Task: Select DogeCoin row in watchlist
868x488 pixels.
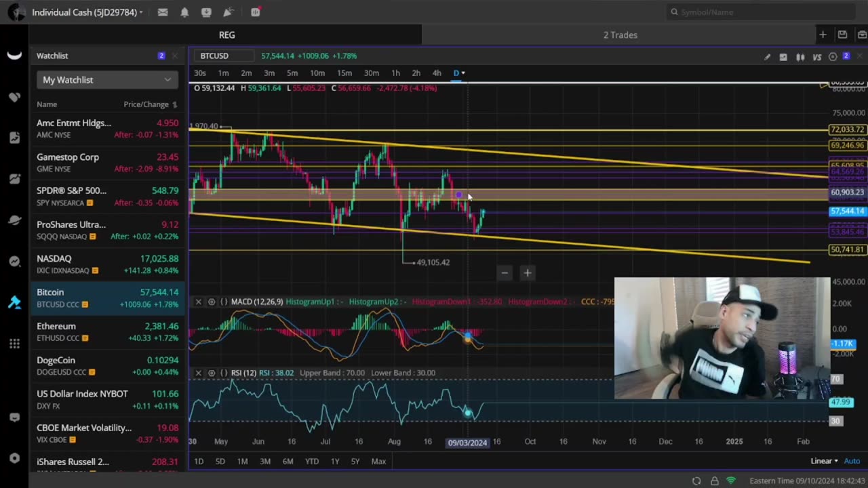Action: (107, 366)
